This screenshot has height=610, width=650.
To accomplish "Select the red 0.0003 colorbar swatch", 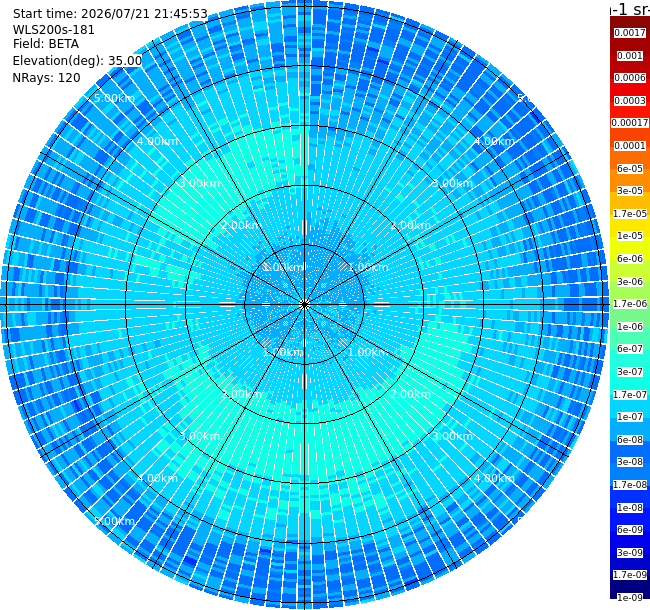I will [x=630, y=101].
